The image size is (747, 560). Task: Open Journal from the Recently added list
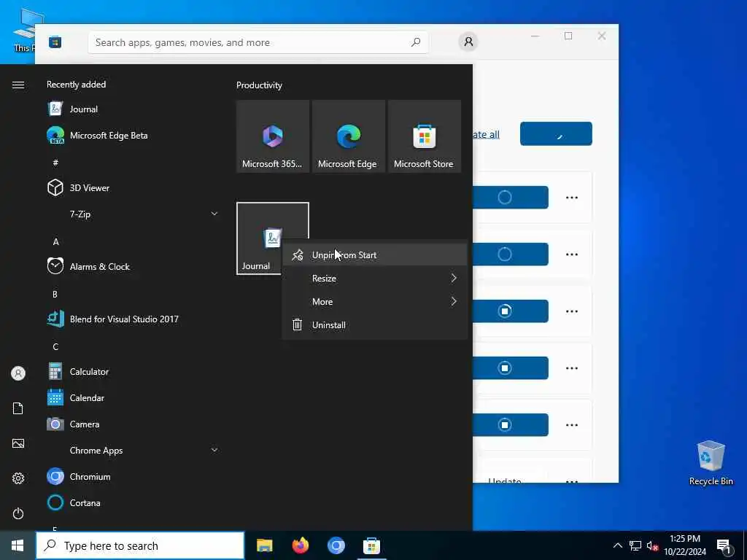point(133,109)
